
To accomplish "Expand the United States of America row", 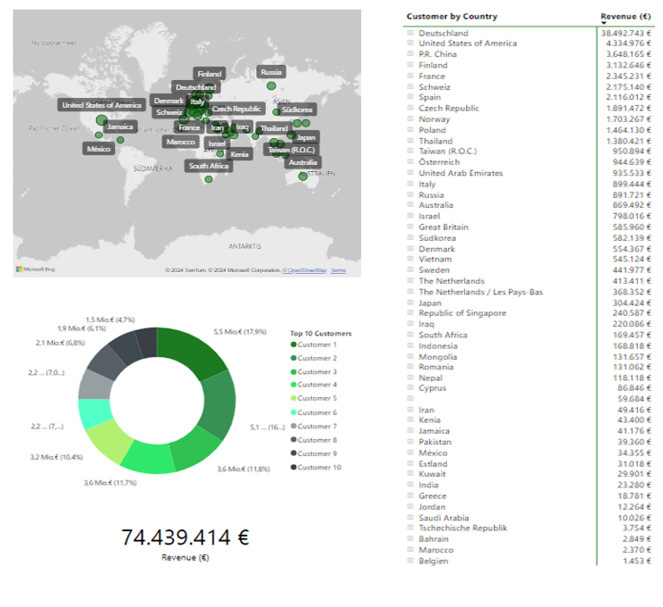I will pyautogui.click(x=410, y=44).
